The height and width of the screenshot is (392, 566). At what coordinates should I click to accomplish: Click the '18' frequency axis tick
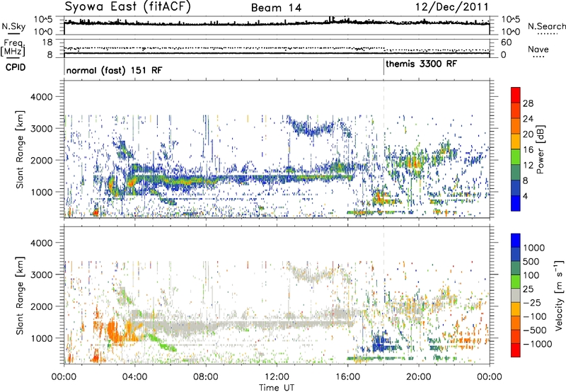[x=47, y=42]
